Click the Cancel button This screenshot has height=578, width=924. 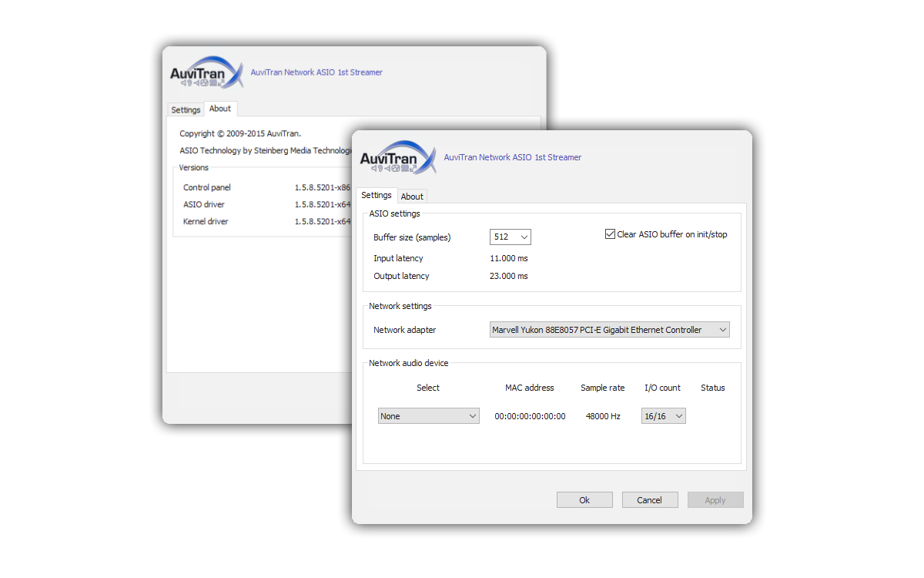pos(650,500)
